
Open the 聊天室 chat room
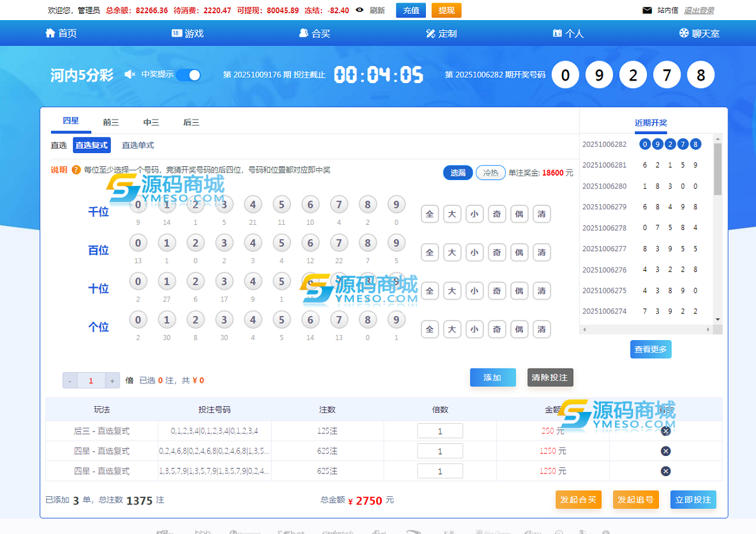(x=699, y=33)
